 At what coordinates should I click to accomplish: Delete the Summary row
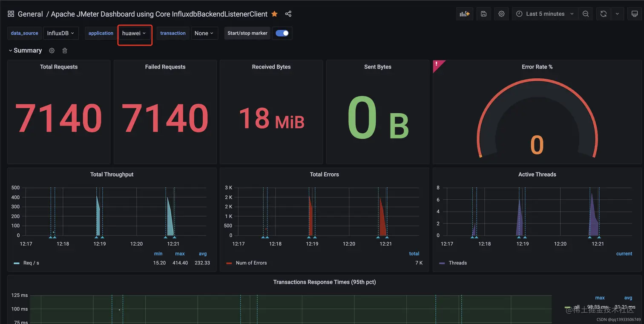click(x=65, y=51)
